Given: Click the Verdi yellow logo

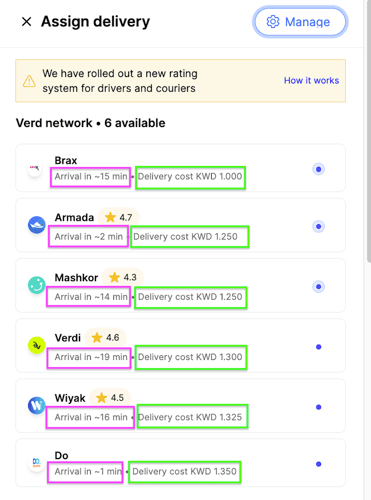Looking at the screenshot, I should tap(36, 345).
